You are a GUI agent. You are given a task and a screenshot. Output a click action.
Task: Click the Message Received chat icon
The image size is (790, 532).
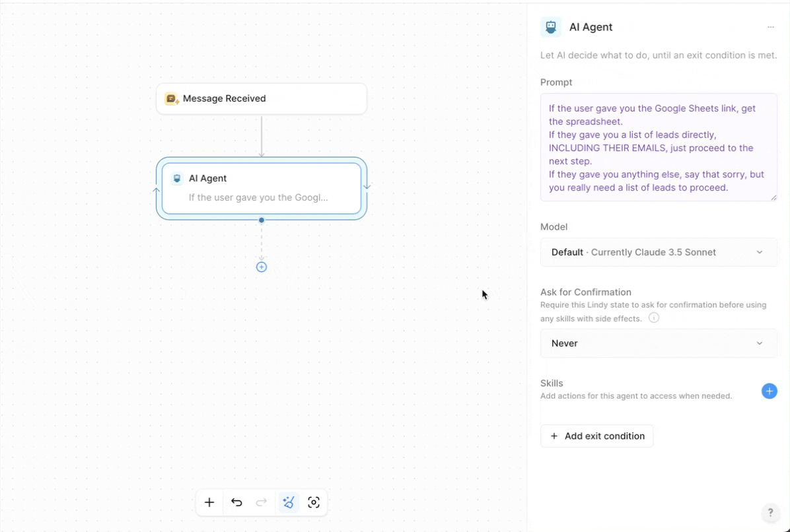pyautogui.click(x=172, y=98)
